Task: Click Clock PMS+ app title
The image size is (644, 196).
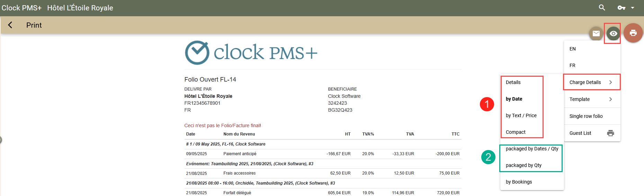Action: tap(21, 8)
